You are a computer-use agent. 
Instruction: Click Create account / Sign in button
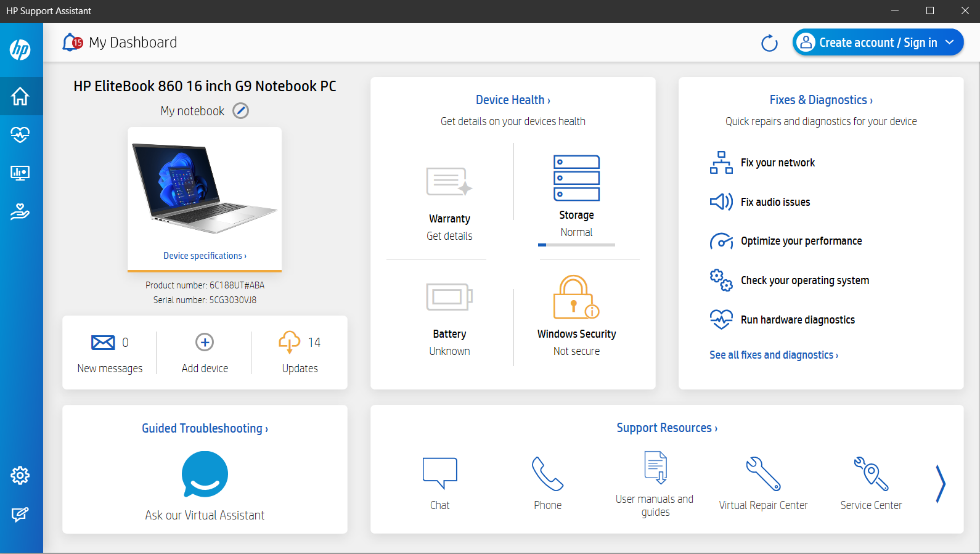pos(878,43)
